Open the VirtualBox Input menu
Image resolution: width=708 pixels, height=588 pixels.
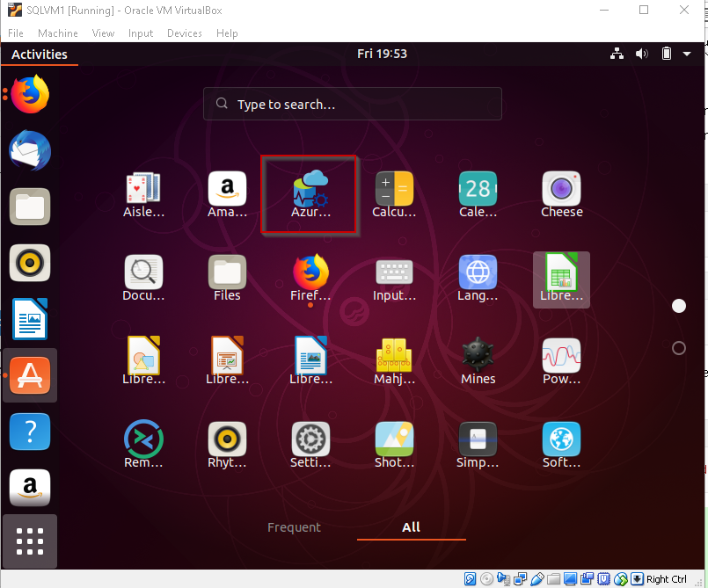click(x=141, y=33)
